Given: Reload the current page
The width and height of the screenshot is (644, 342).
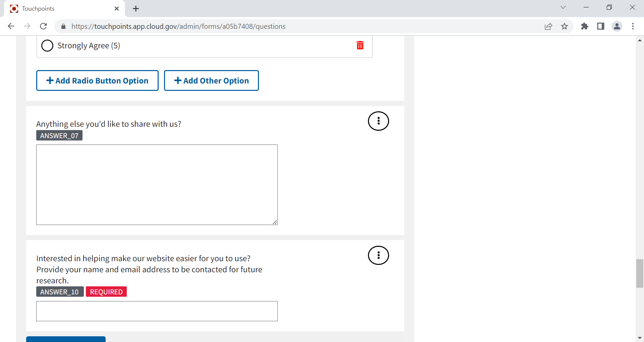Looking at the screenshot, I should point(43,26).
